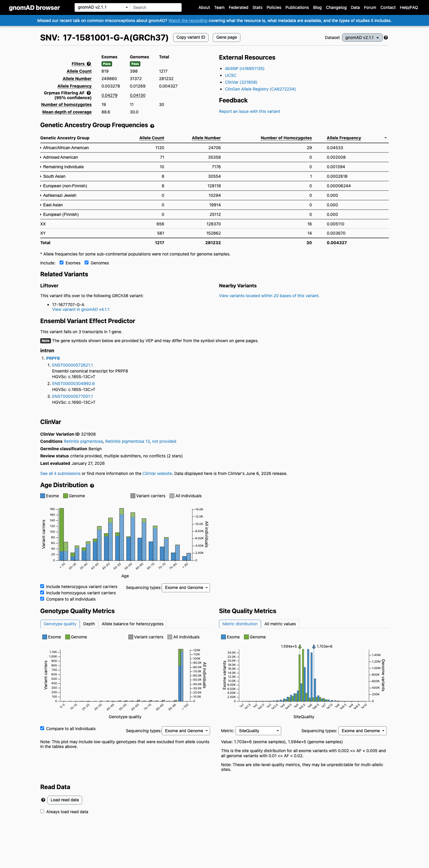Click the Genome swatch in Age Distribution legend
Viewport: 429px width, 868px height.
[x=65, y=496]
